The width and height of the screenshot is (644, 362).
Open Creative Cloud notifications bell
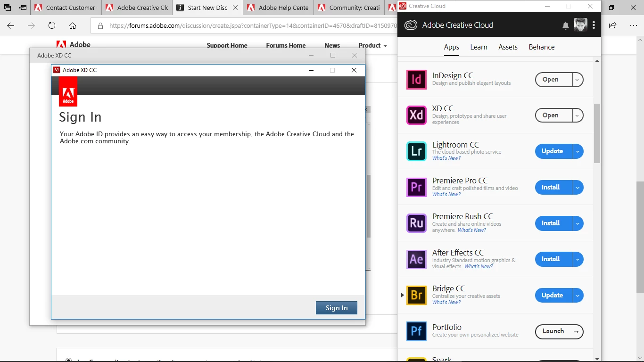(x=566, y=25)
